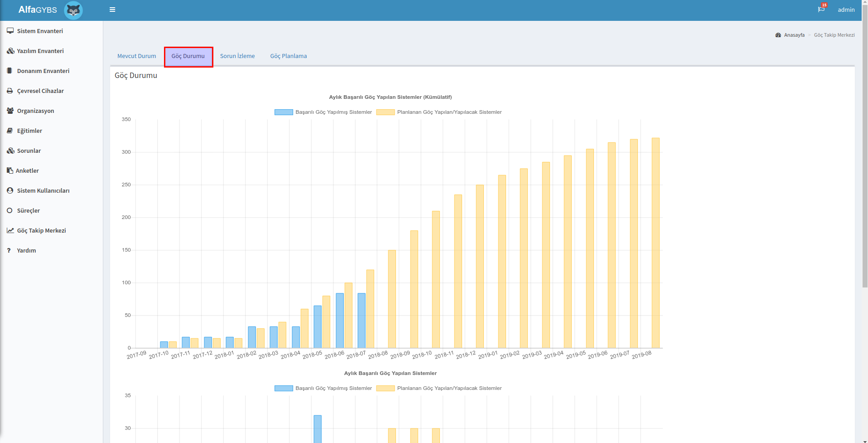
Task: Click the blue 2018-05 bar in cumulative chart
Action: coord(318,327)
